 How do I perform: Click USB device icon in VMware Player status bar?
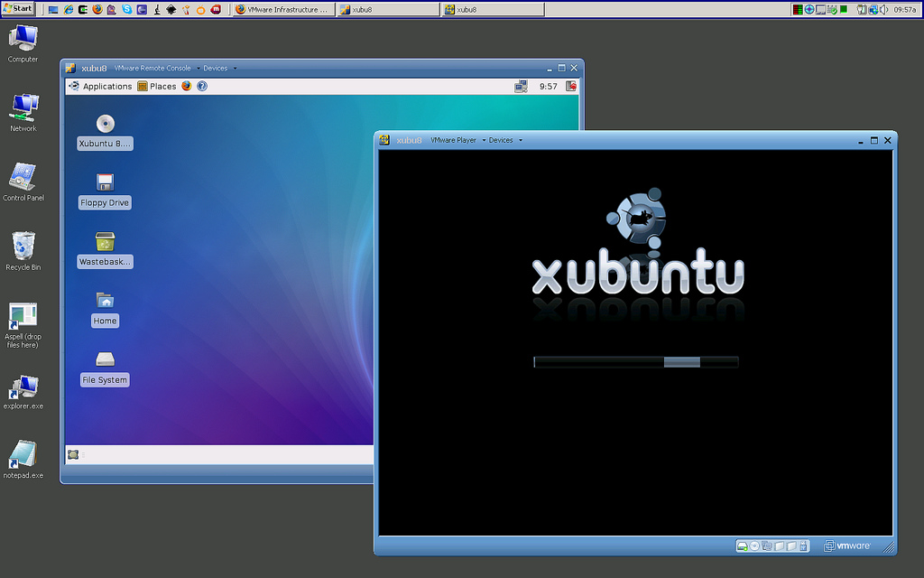coord(803,546)
